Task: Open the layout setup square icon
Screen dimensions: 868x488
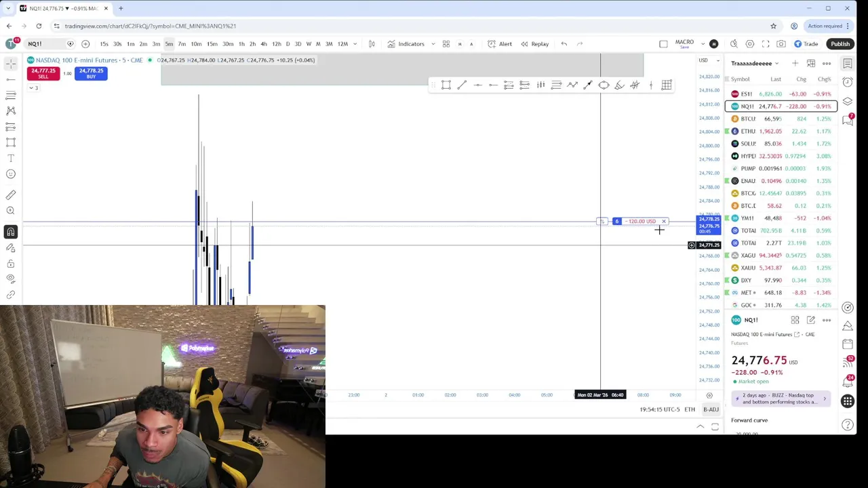Action: [x=663, y=44]
